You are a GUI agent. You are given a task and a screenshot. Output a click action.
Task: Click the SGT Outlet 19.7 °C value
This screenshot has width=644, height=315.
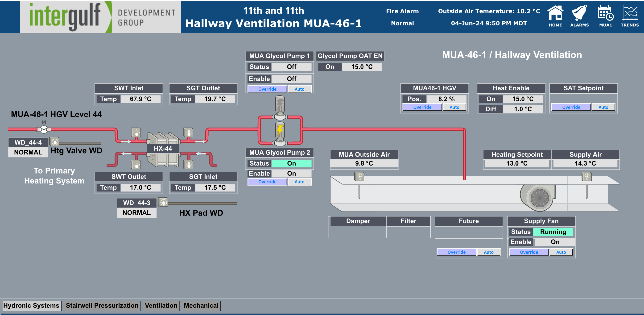point(215,99)
